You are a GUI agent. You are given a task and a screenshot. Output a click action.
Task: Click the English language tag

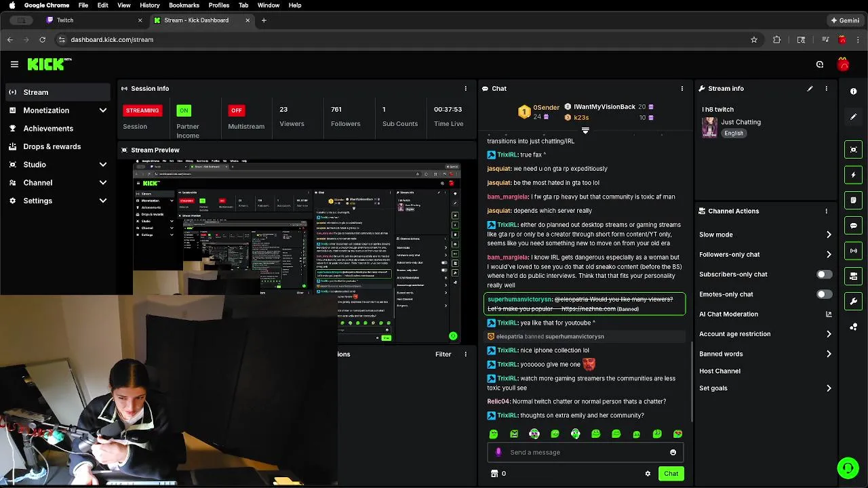(734, 134)
